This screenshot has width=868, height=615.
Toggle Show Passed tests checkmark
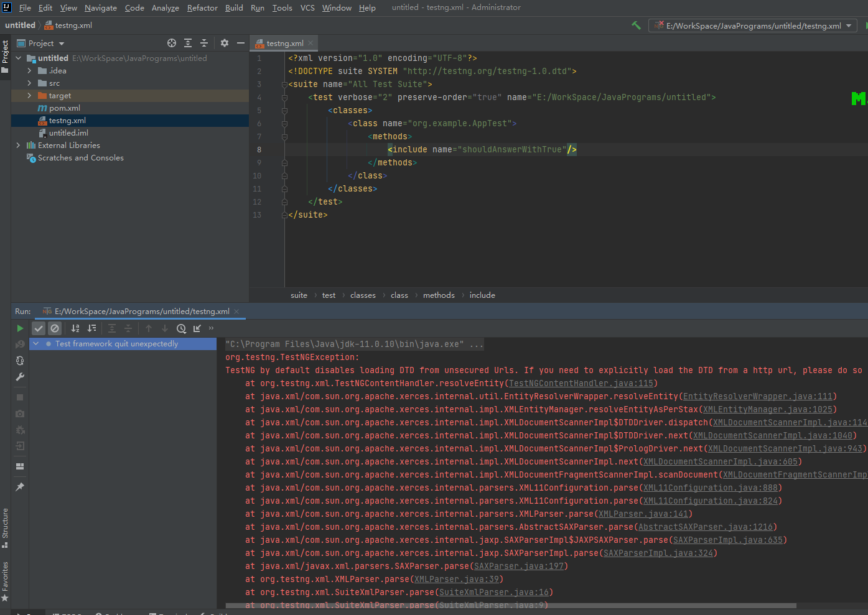[x=39, y=328]
